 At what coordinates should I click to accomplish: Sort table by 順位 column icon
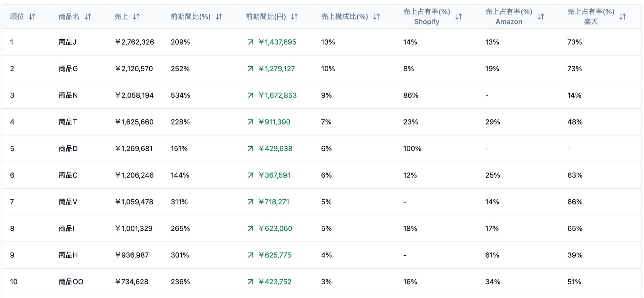[32, 17]
